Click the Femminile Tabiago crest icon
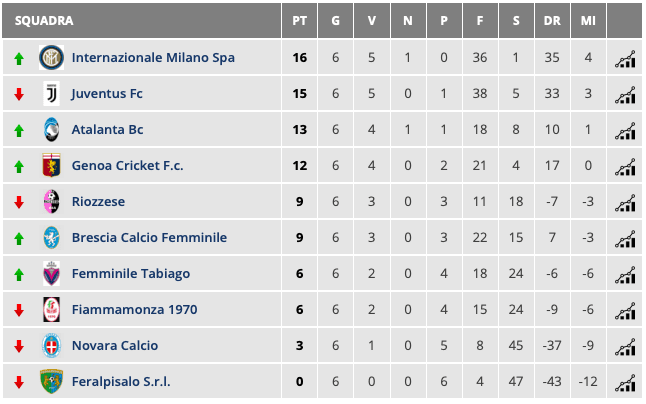The image size is (646, 404). coord(50,274)
